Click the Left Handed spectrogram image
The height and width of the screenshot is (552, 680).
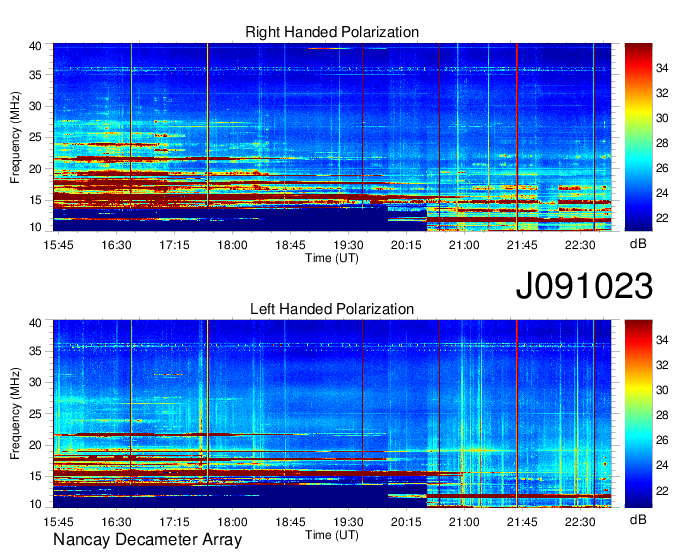332,414
